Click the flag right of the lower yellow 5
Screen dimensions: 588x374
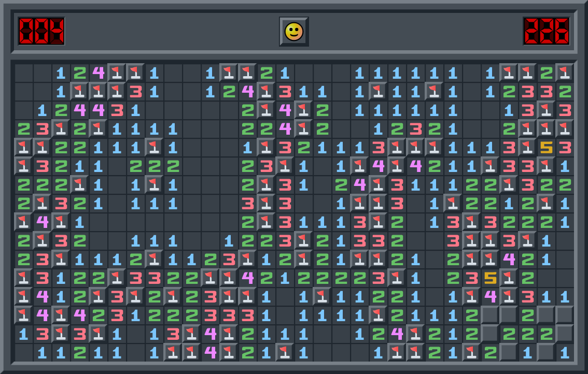pyautogui.click(x=509, y=278)
